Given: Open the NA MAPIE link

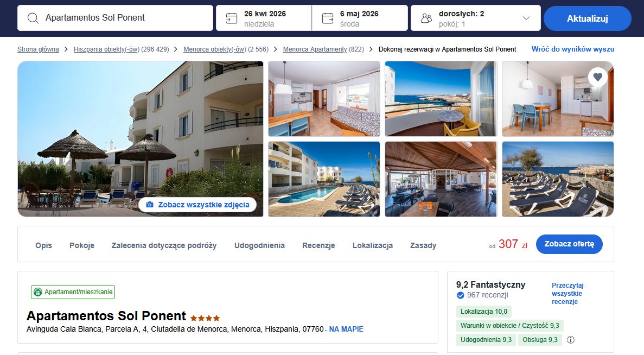Looking at the screenshot, I should 346,329.
